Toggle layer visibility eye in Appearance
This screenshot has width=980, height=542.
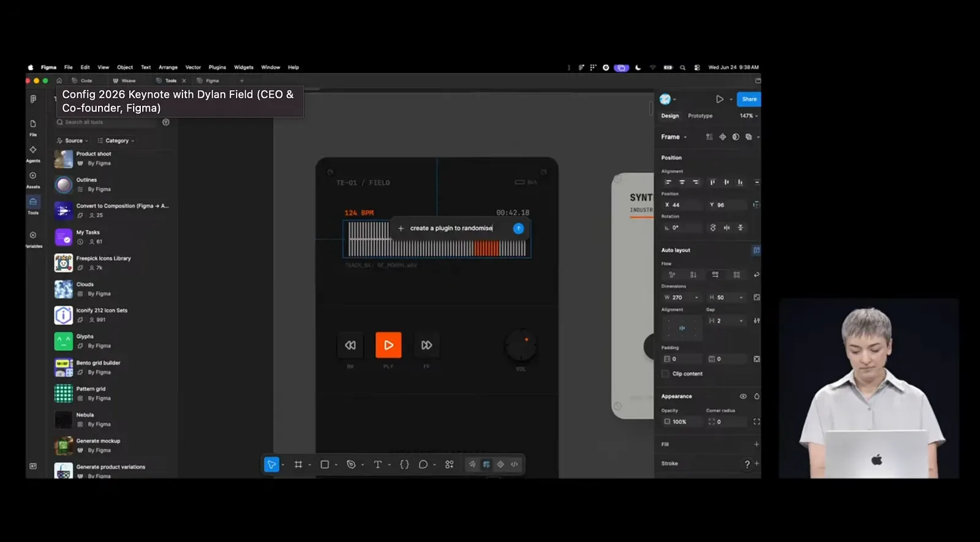tap(743, 396)
